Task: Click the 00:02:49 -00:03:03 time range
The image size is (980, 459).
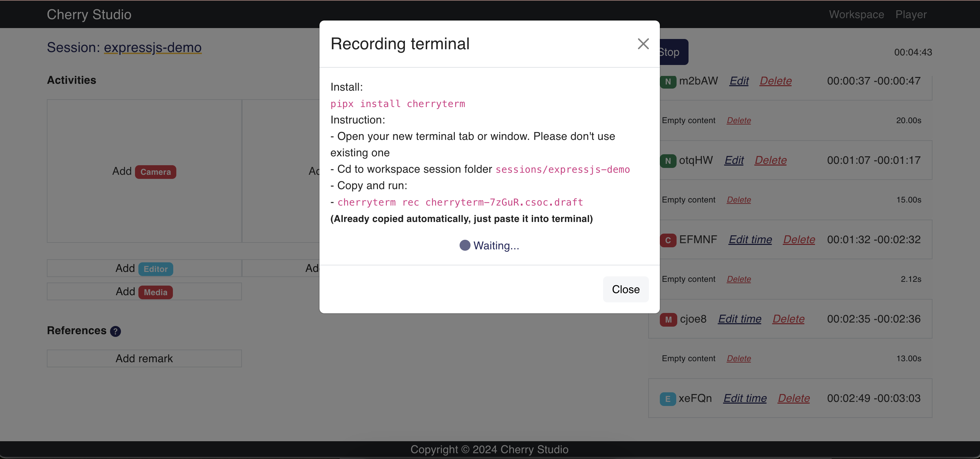Action: [873, 398]
